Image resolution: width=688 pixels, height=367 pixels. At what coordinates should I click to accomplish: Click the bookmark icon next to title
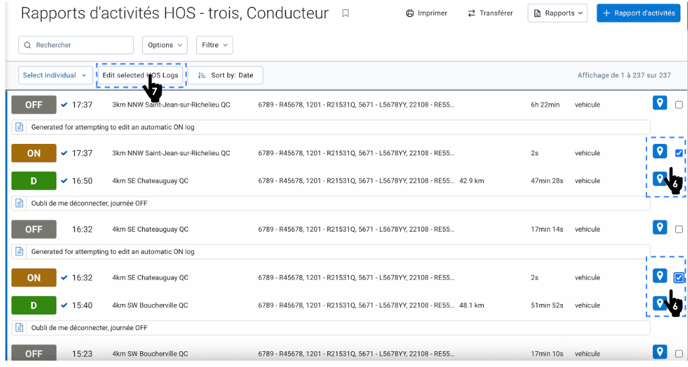346,14
